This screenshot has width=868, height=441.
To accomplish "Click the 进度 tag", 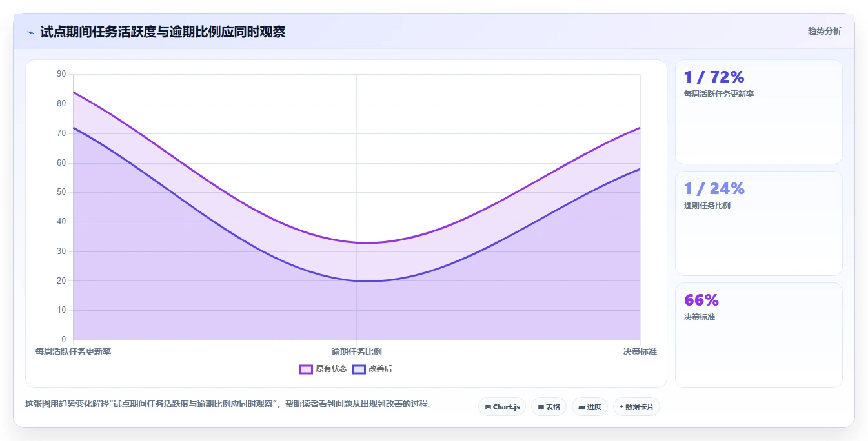I will (590, 407).
